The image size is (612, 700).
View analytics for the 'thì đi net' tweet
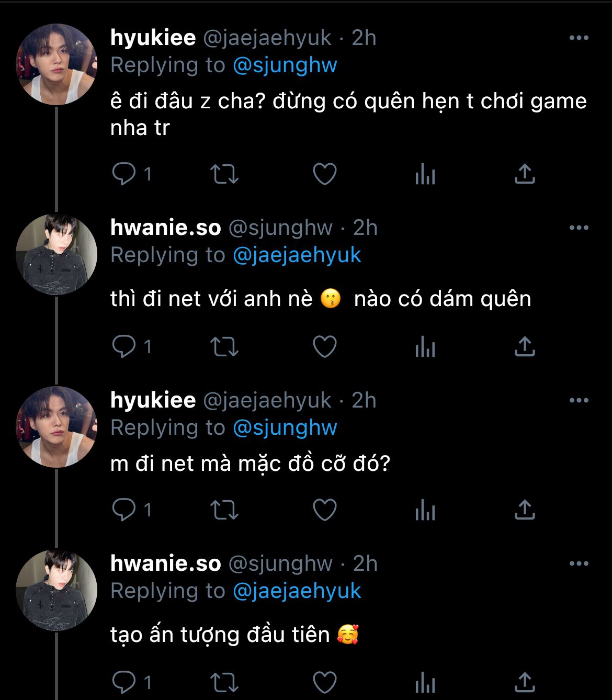pyautogui.click(x=425, y=347)
